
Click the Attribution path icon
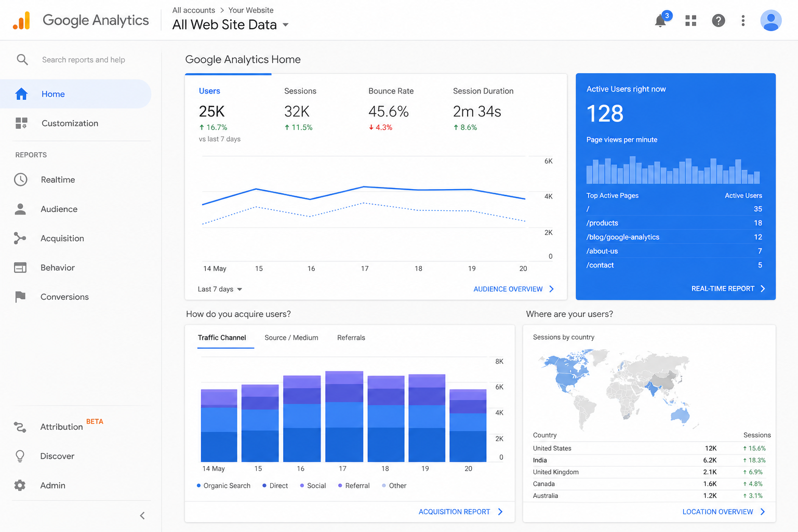tap(20, 427)
